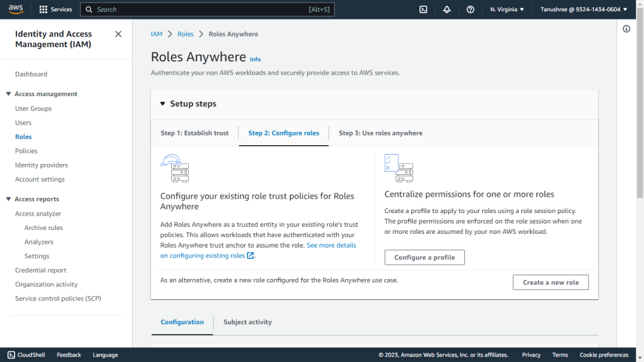Open Access analyzer Settings in the sidebar

[x=36, y=256]
